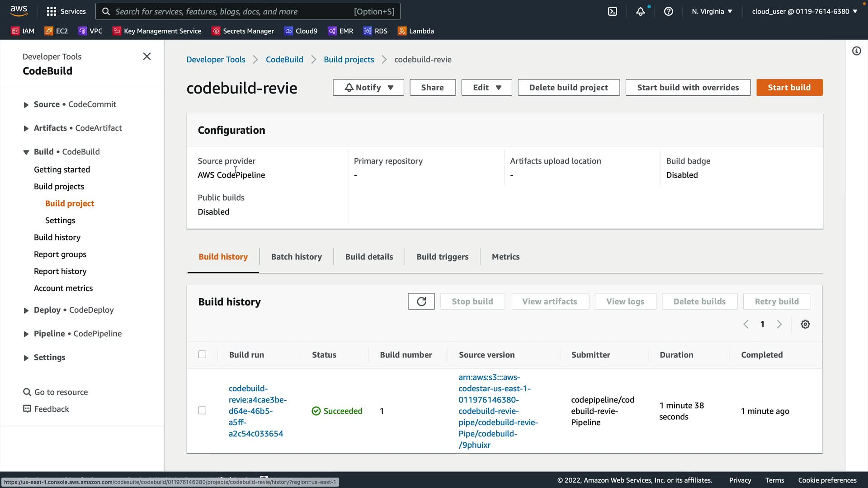Refresh the build history list

421,301
